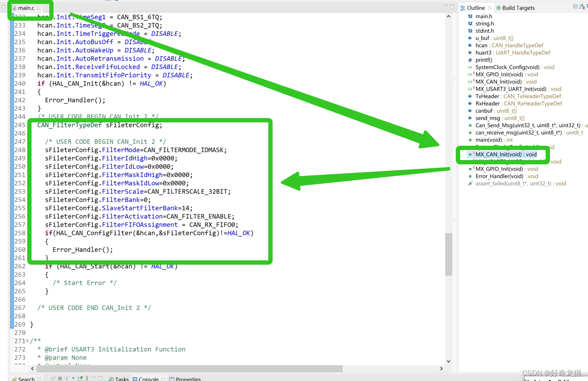Close the Outline view tab
Screen dimensions: 588x381
coord(489,8)
